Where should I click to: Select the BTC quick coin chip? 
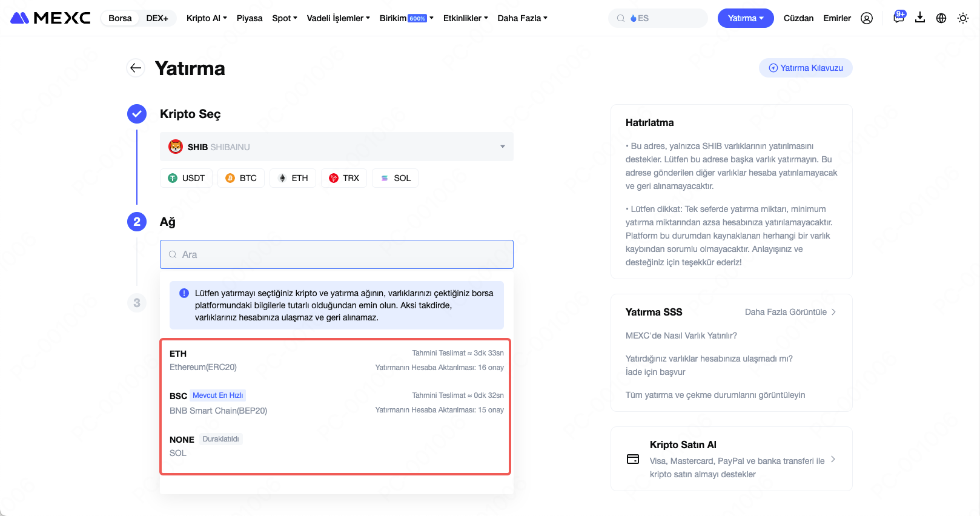click(x=241, y=178)
